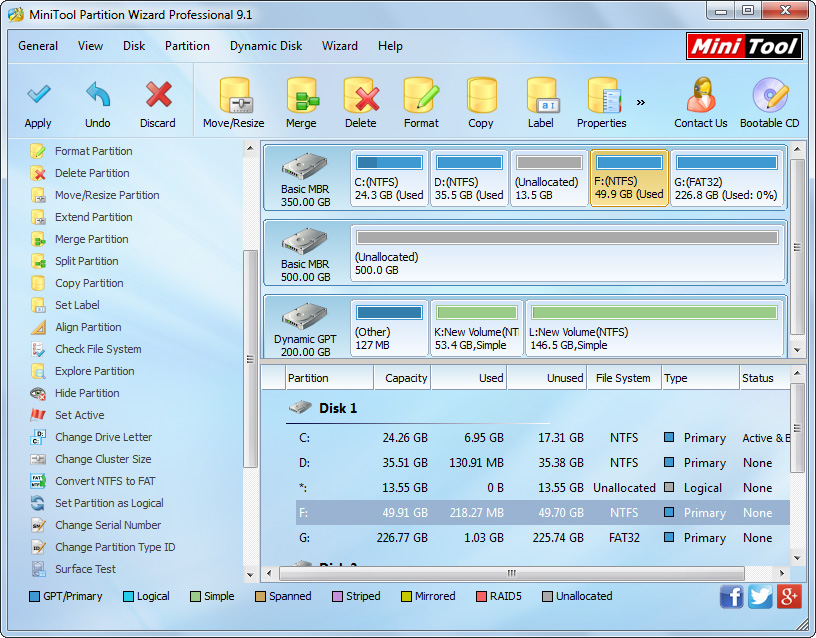Click Surface Test in the sidebar
This screenshot has height=638, width=816.
(85, 569)
